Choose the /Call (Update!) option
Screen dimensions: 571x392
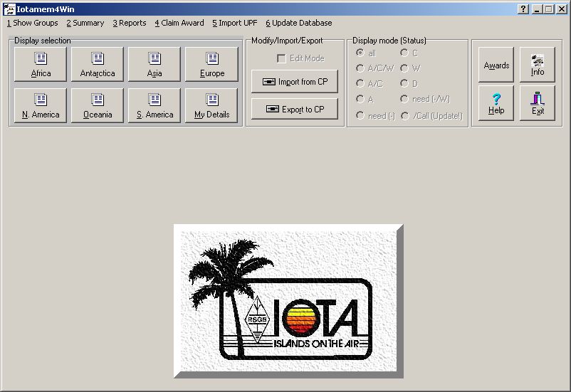[405, 116]
